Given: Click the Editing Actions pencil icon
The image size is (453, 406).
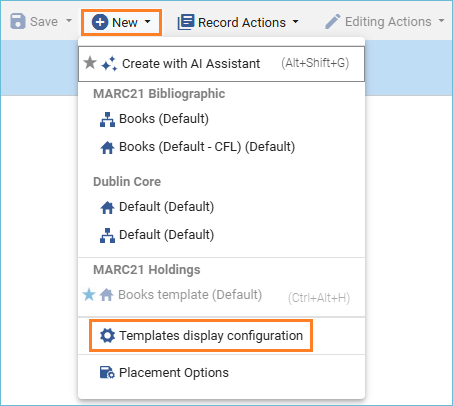Looking at the screenshot, I should coord(332,22).
